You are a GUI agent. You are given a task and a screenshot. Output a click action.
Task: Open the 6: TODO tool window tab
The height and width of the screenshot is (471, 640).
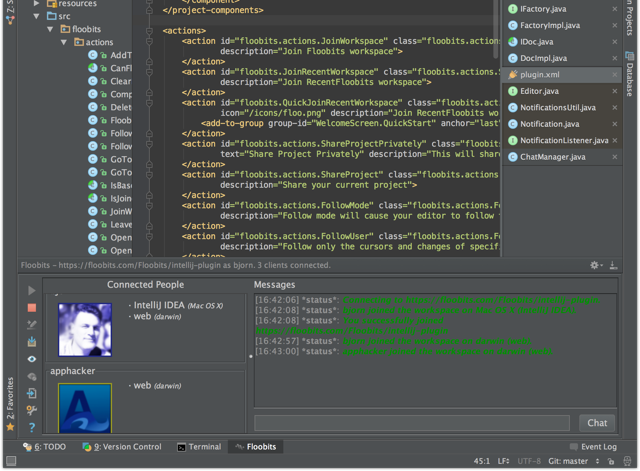click(x=44, y=447)
